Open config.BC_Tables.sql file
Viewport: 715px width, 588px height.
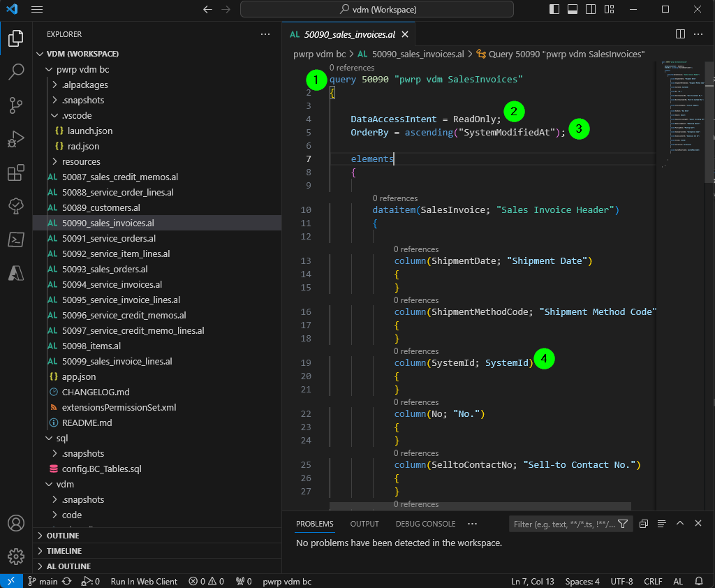click(157, 469)
